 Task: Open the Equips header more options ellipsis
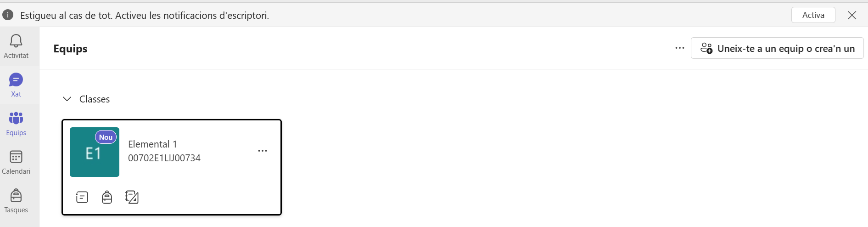[x=680, y=48]
